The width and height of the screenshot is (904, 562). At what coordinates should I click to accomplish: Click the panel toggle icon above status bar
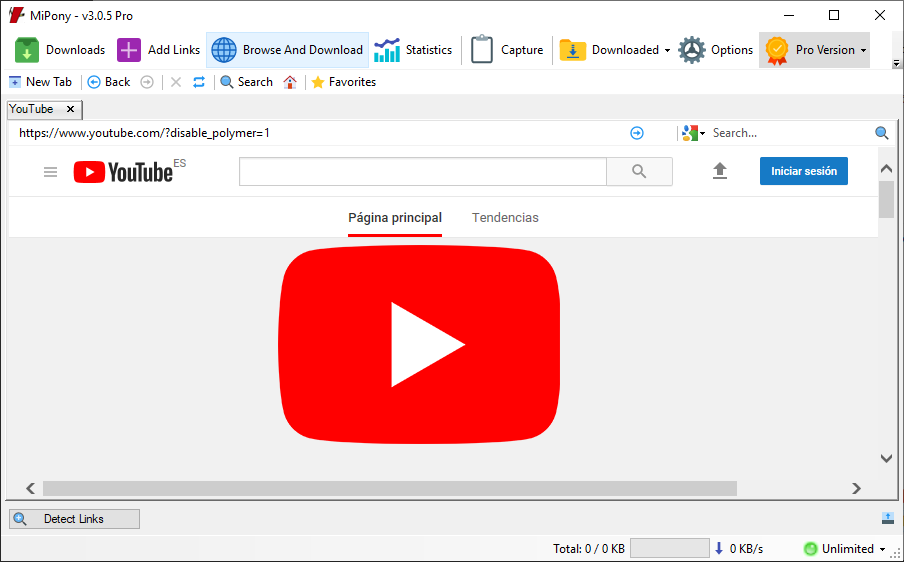888,518
